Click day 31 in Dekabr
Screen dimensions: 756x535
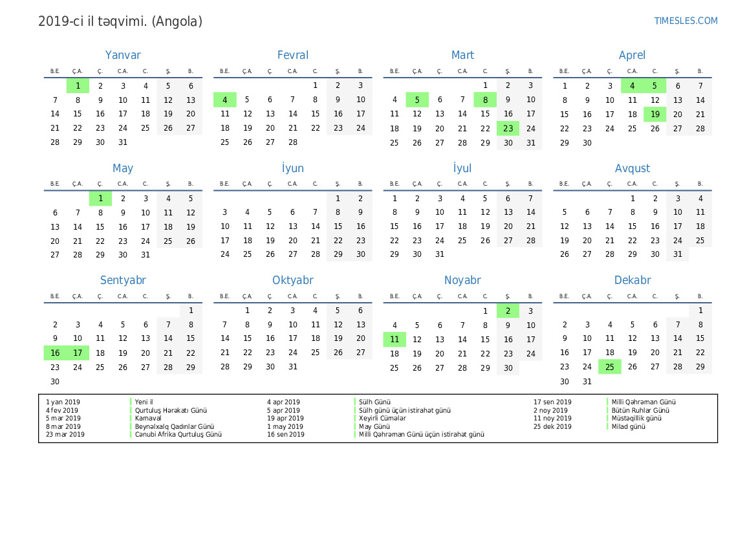pyautogui.click(x=587, y=382)
